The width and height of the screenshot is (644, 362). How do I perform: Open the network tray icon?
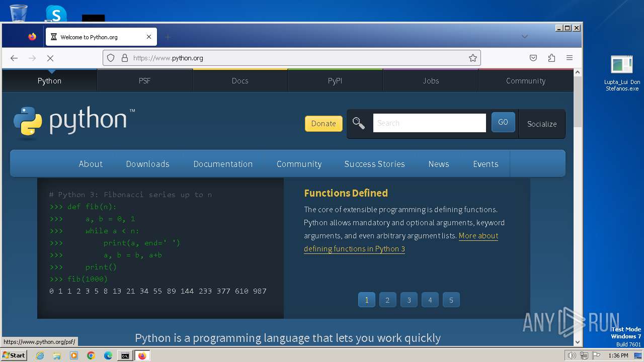pyautogui.click(x=584, y=355)
